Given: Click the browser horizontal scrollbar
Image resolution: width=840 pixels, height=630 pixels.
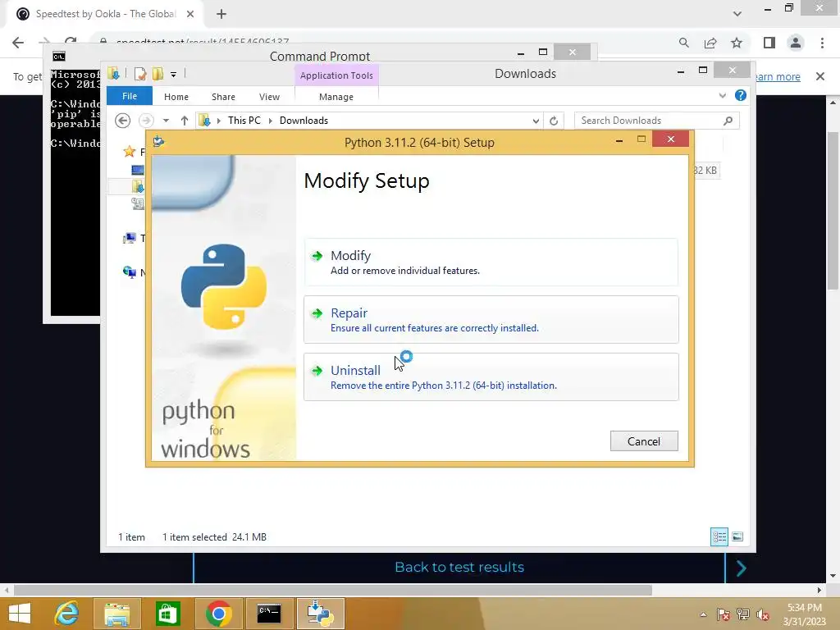Looking at the screenshot, I should tap(333, 590).
